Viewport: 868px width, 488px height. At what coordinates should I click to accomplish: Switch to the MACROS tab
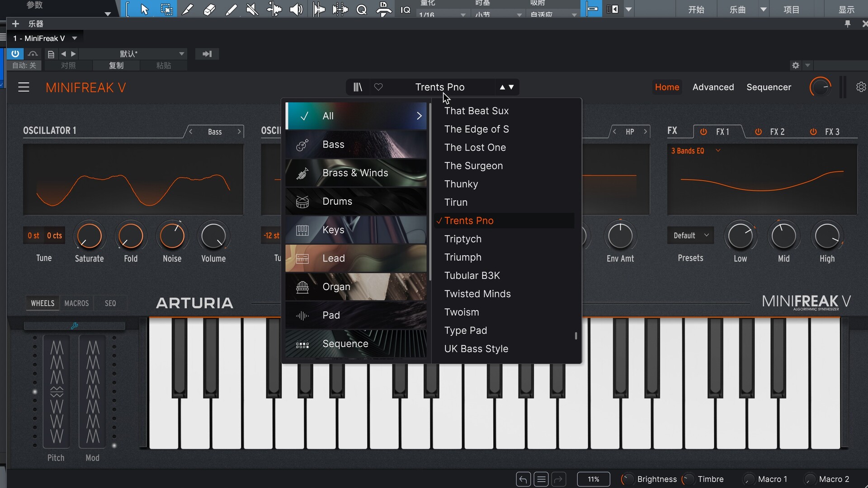pyautogui.click(x=76, y=303)
